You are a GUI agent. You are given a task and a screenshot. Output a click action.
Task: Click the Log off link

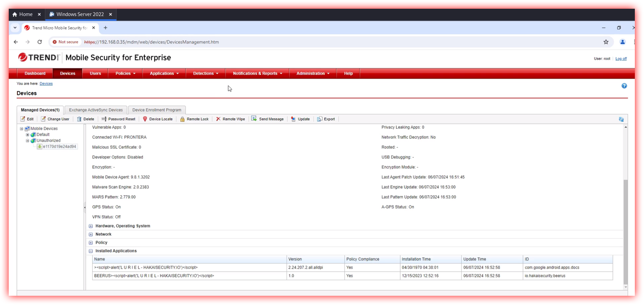tap(621, 59)
